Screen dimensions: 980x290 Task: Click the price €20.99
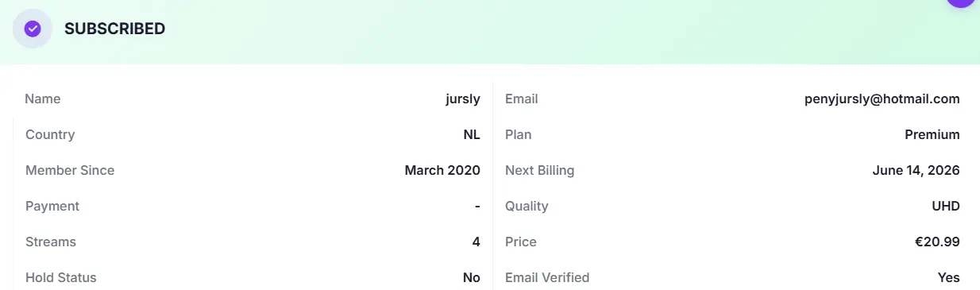coord(937,242)
